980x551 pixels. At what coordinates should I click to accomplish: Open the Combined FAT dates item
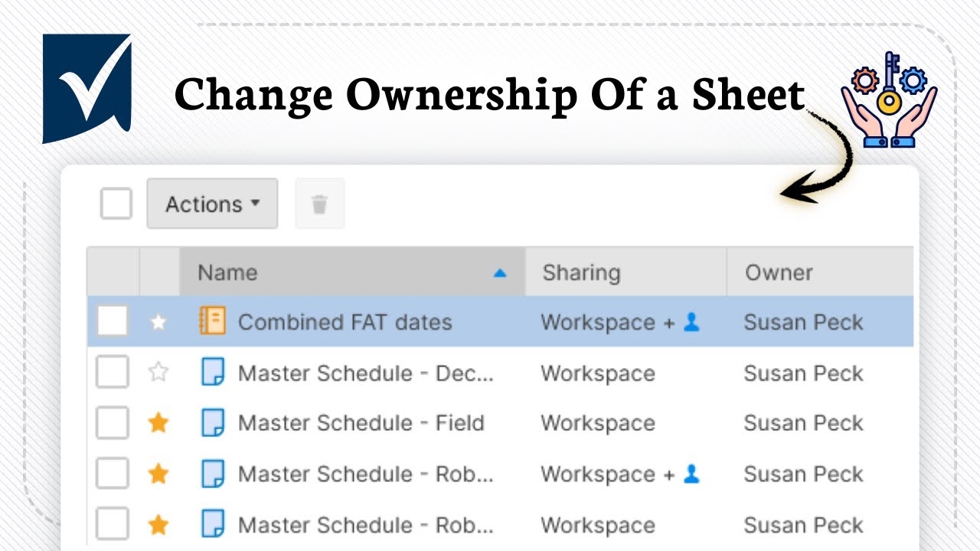pyautogui.click(x=345, y=322)
